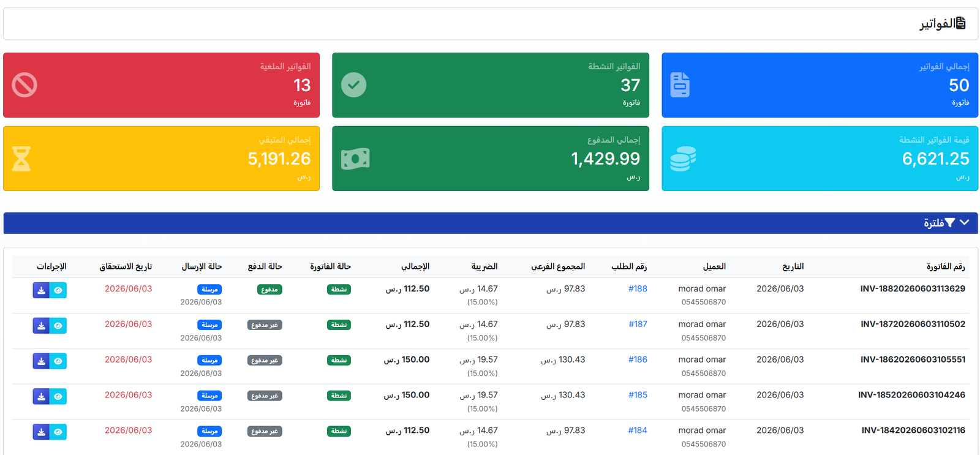Image resolution: width=980 pixels, height=455 pixels.
Task: Open order link #184
Action: (x=638, y=431)
